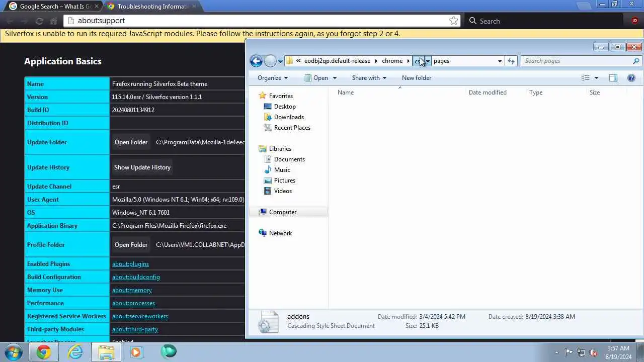Viewport: 644px width, 362px height.
Task: Select the chrome folder breadcrumb
Action: 392,61
